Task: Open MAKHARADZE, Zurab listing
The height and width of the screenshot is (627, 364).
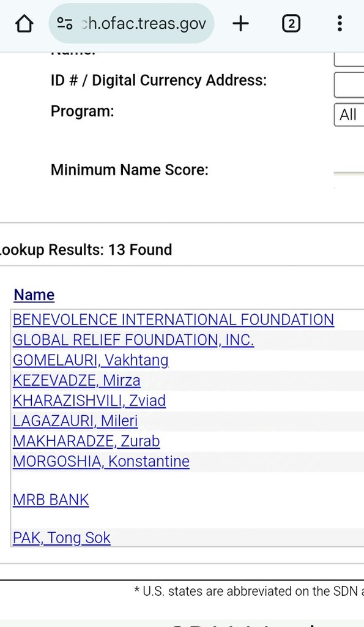Action: pos(86,441)
